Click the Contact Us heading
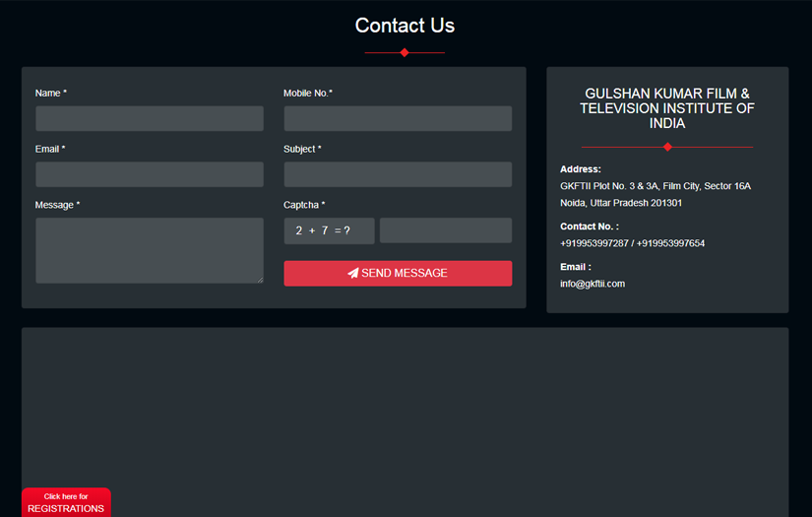The width and height of the screenshot is (812, 517). point(405,26)
